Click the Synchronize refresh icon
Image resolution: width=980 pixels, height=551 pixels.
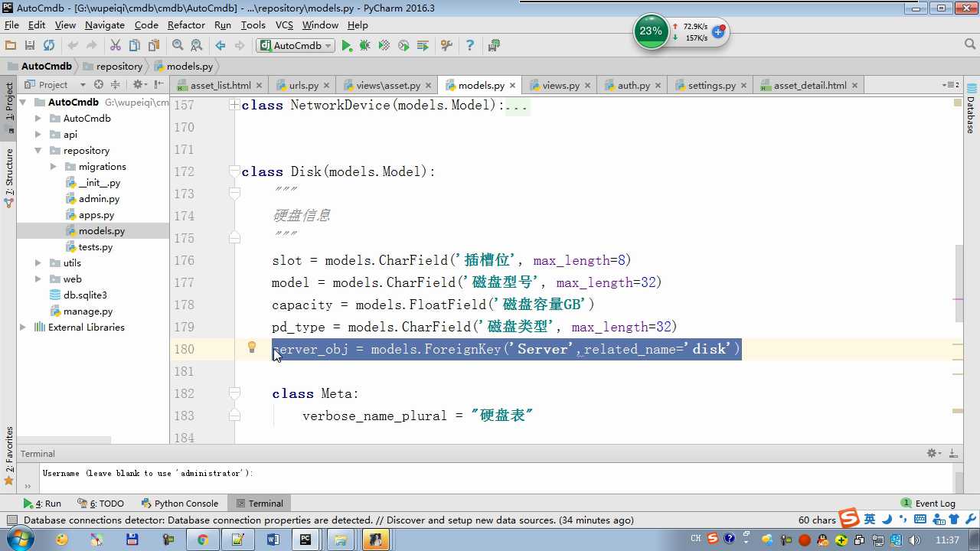[x=49, y=46]
